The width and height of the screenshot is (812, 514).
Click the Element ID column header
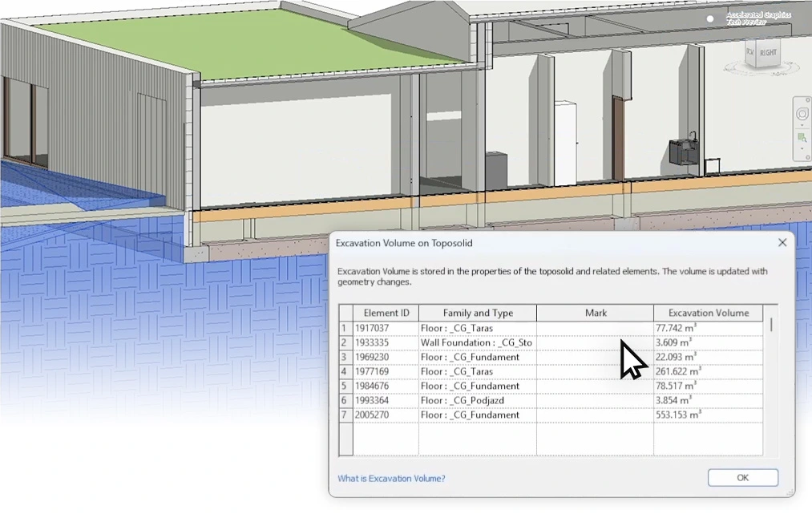coord(386,313)
